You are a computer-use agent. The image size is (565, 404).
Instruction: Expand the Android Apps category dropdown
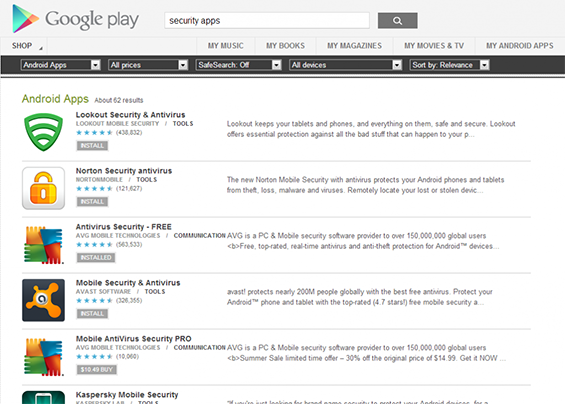point(61,65)
